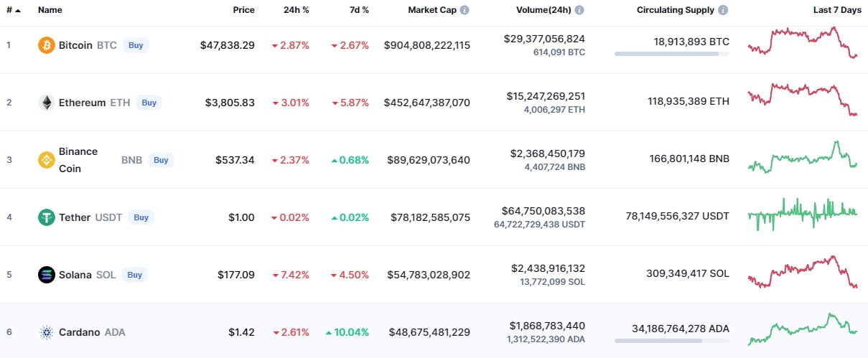Sort the table by Price column
The width and height of the screenshot is (868, 358).
click(243, 10)
